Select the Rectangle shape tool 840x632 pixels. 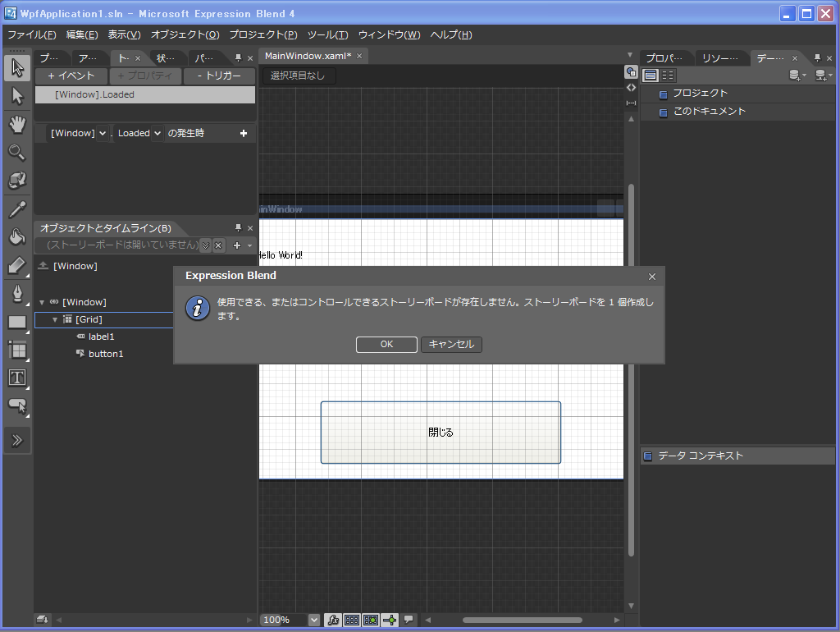pyautogui.click(x=17, y=323)
